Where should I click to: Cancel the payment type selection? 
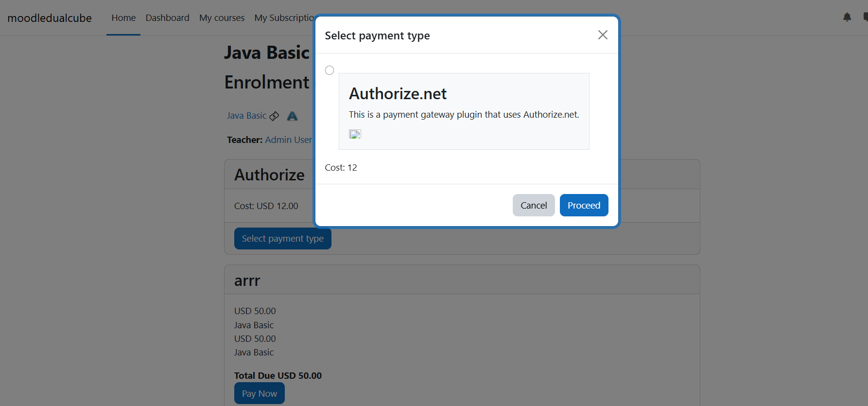534,205
